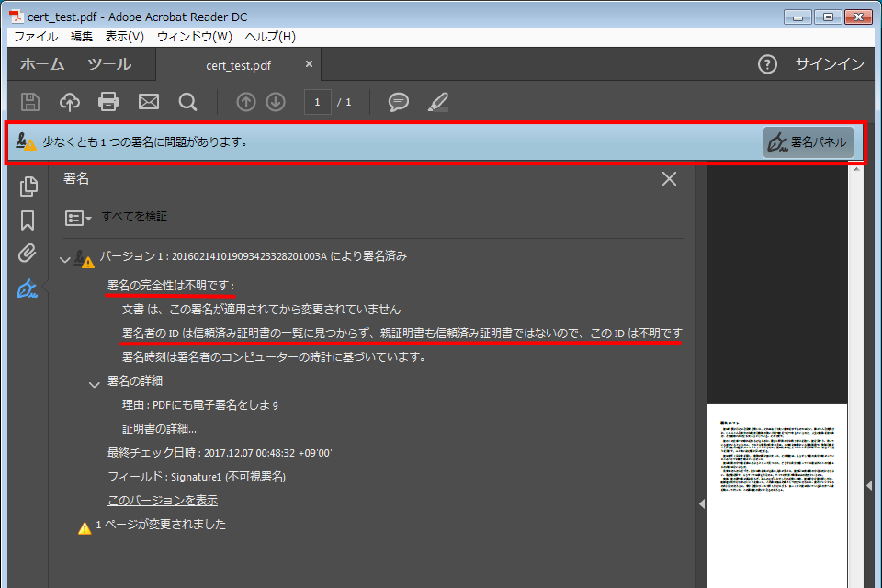The image size is (882, 588).
Task: Open the 編集 menu
Action: tap(82, 37)
